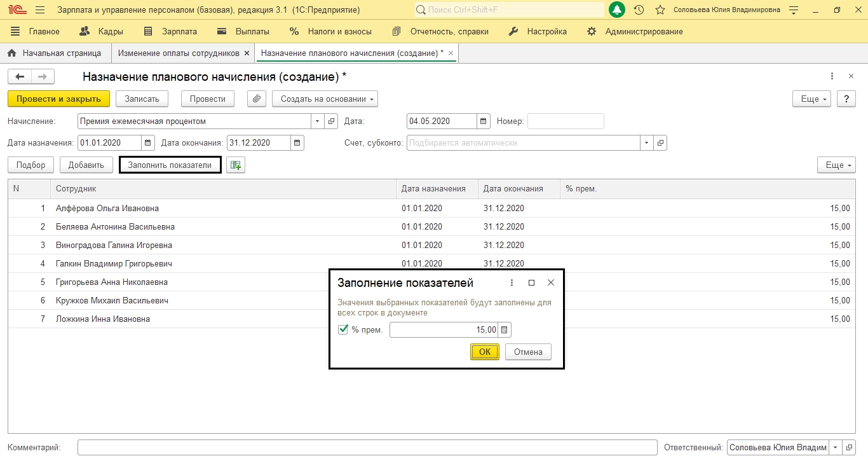The image size is (868, 463).
Task: Click the back navigation arrow
Action: (20, 77)
